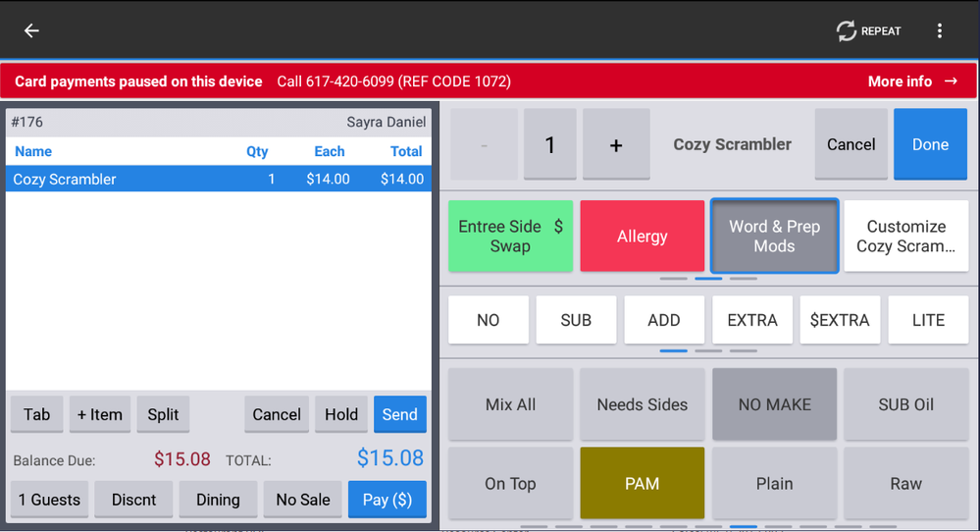Select the olive PAM modifier
980x532 pixels.
[x=642, y=483]
